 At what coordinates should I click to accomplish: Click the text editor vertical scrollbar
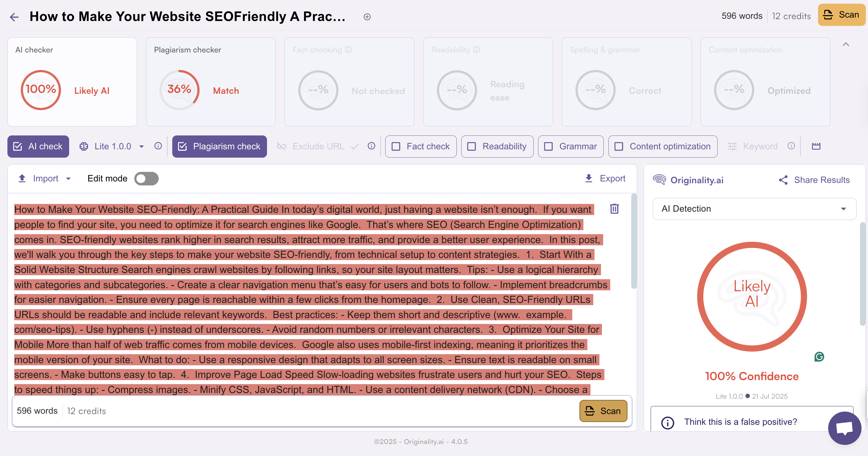634,241
